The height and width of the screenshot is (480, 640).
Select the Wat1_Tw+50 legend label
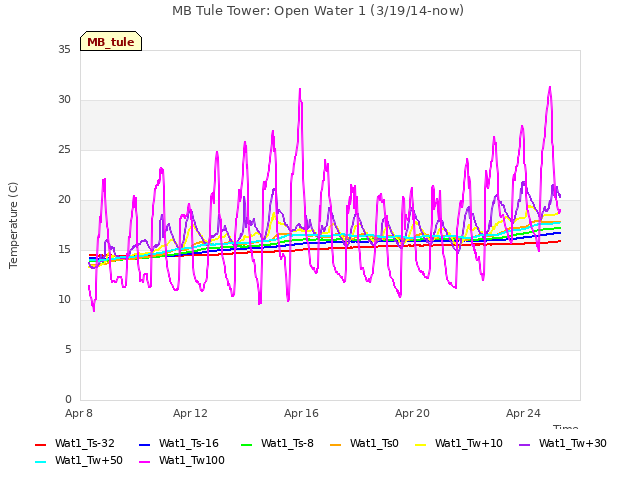[x=89, y=460]
